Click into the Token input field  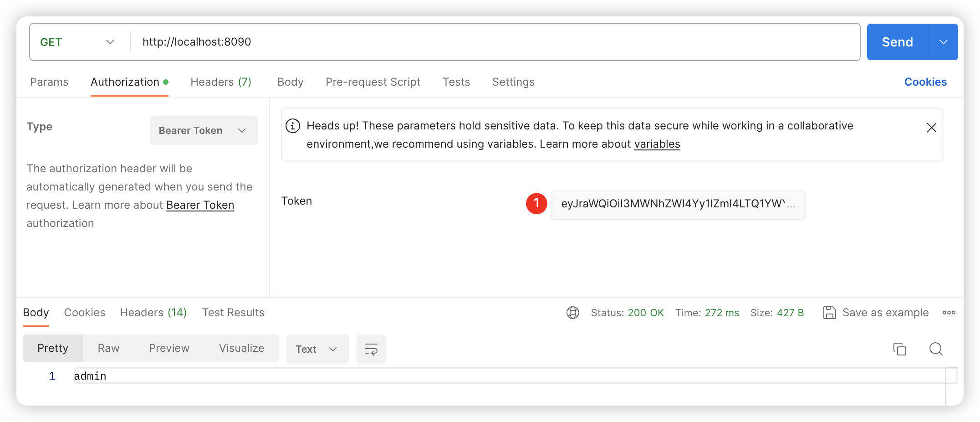coord(677,204)
